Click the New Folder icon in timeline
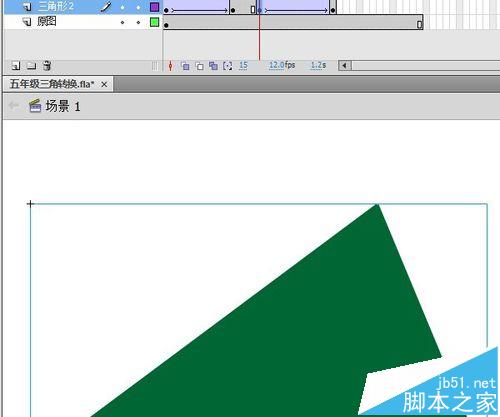The width and height of the screenshot is (500, 417). (31, 66)
